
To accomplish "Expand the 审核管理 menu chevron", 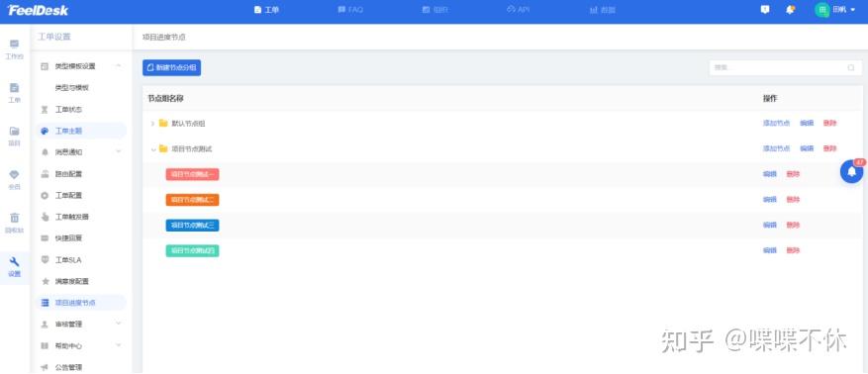I will pos(119,324).
